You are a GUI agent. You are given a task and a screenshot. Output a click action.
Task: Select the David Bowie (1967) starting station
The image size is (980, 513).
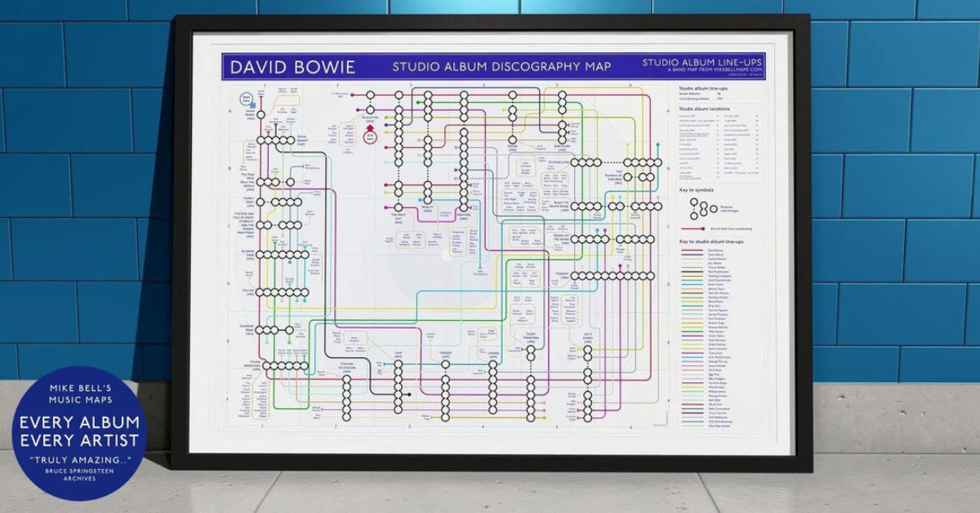tap(261, 114)
